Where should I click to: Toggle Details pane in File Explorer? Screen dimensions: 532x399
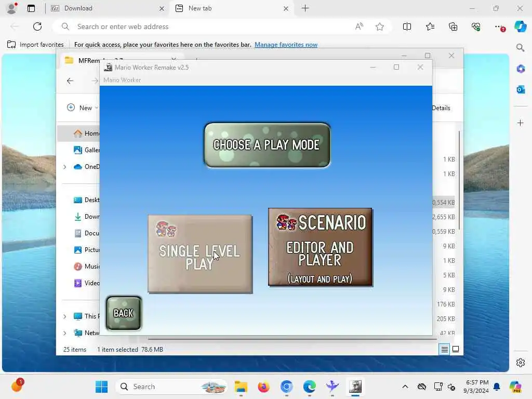tap(441, 108)
